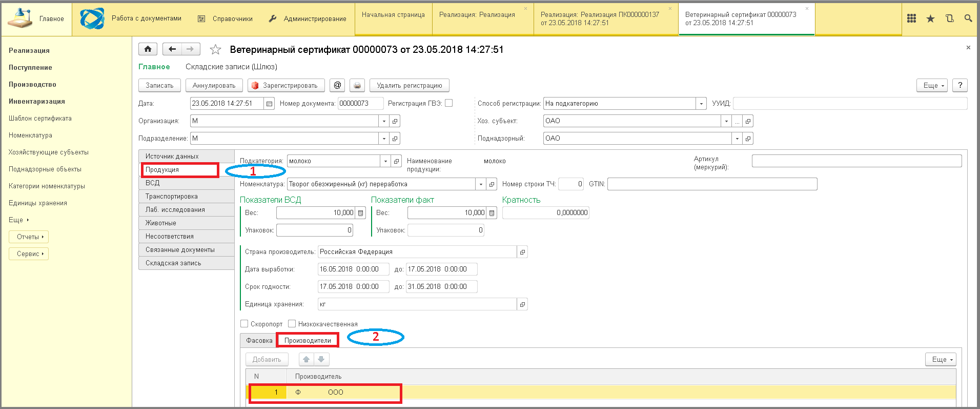Screen dimensions: 980x409
Task: Open top toolbar Еще dropdown
Action: 932,85
